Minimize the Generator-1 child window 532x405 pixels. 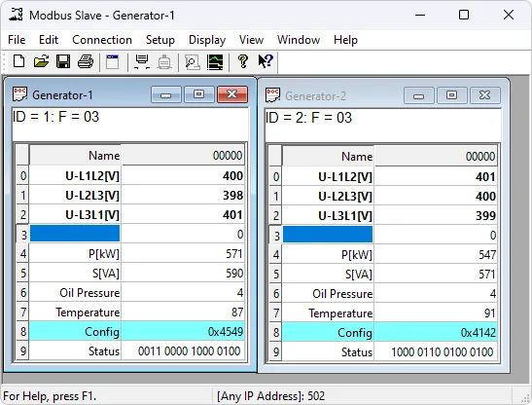click(166, 94)
